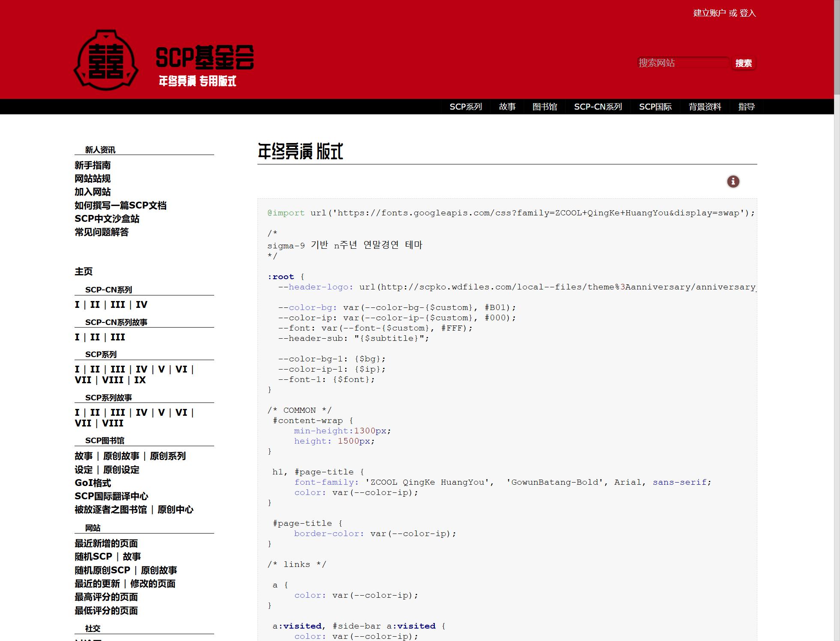Screen dimensions: 840x641
Task: Open the 故事 top menu
Action: pos(507,107)
